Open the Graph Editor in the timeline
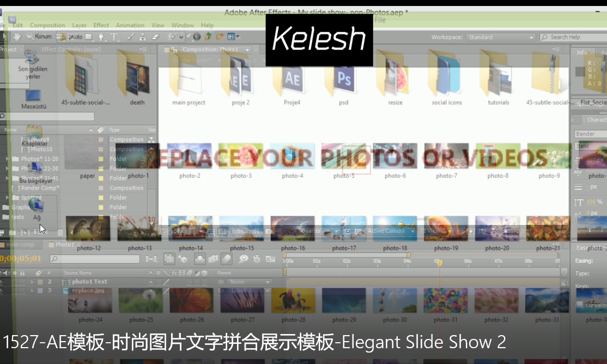 pyautogui.click(x=270, y=259)
